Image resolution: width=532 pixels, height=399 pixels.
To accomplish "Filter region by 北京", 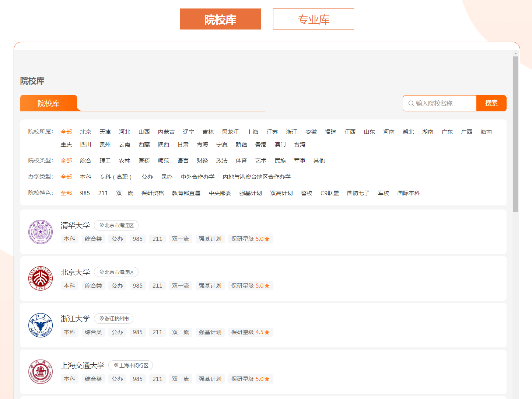I will 86,132.
